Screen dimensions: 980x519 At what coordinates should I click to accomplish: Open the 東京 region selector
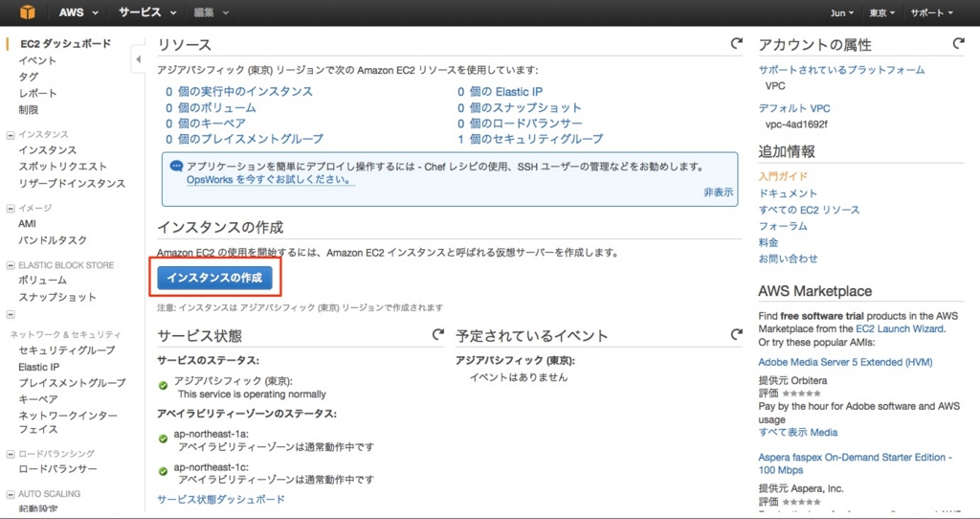click(x=881, y=12)
